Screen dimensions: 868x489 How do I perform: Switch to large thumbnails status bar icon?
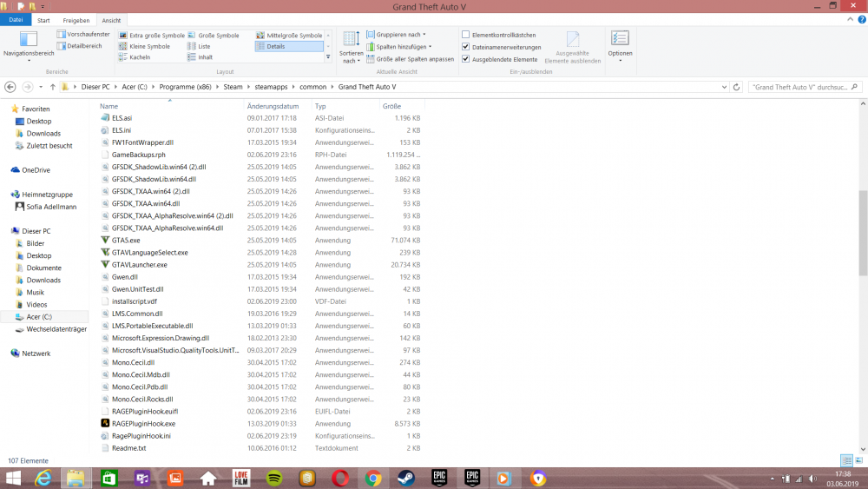[x=859, y=460]
